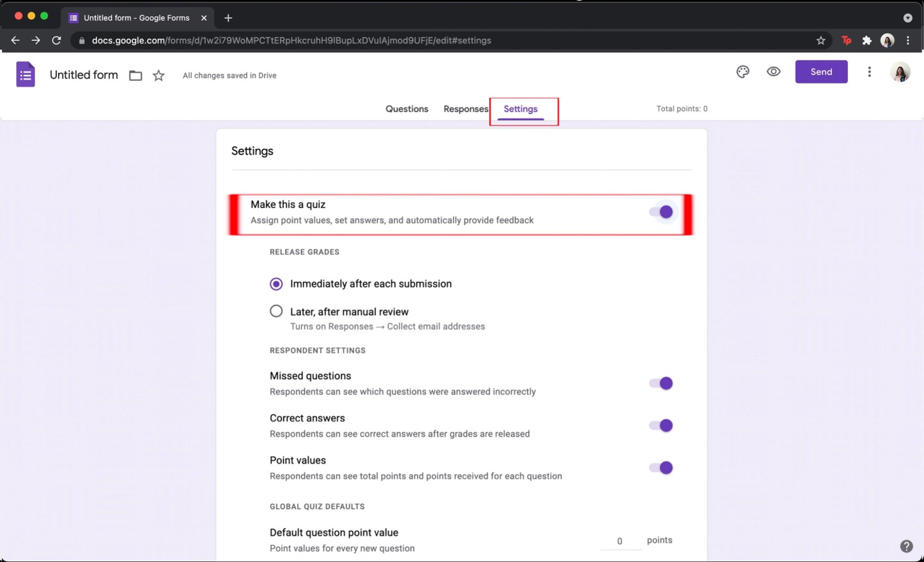
Task: Open the Customize theme palette icon
Action: click(743, 72)
